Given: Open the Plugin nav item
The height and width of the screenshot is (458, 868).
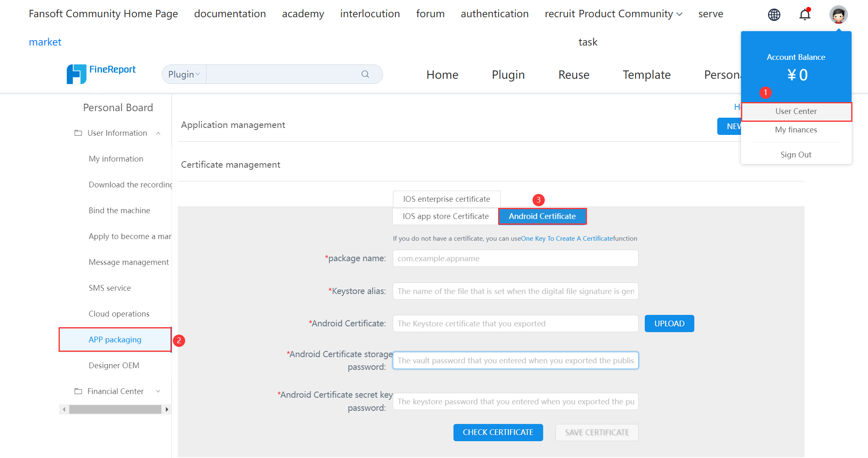Looking at the screenshot, I should point(508,75).
